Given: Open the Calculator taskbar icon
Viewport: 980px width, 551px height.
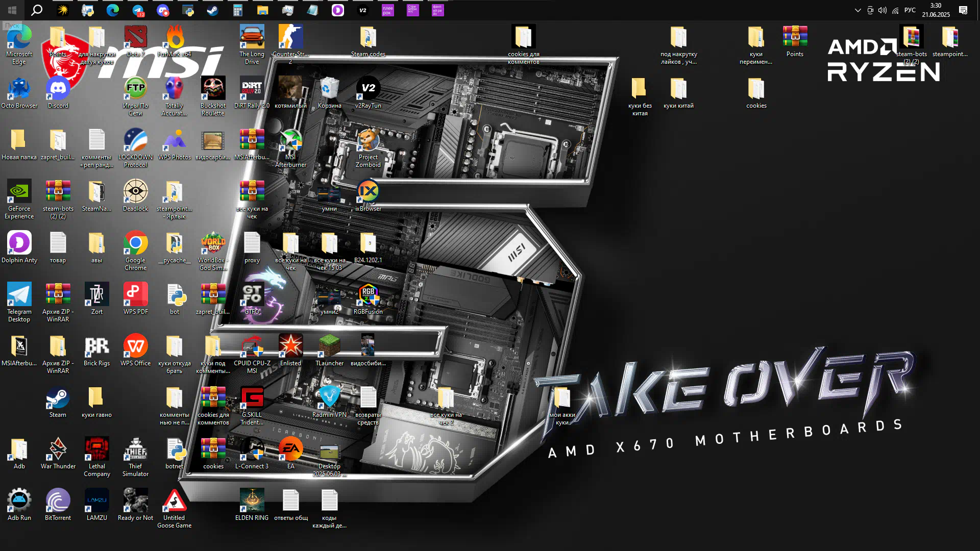Looking at the screenshot, I should point(237,10).
